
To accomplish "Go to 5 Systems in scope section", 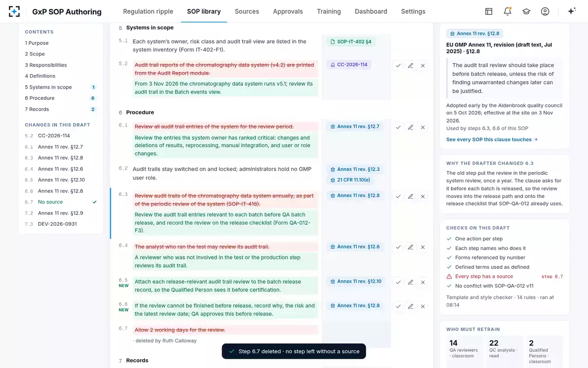I will (x=61, y=87).
